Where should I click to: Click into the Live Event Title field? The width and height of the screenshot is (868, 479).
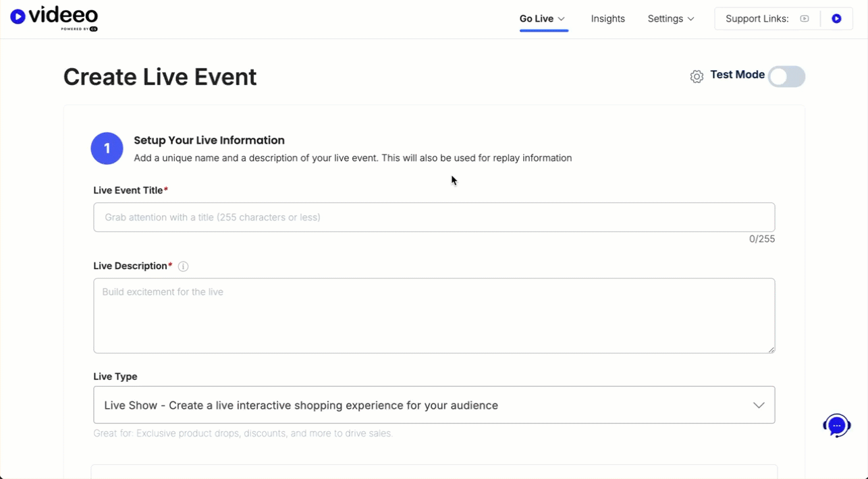pyautogui.click(x=433, y=217)
